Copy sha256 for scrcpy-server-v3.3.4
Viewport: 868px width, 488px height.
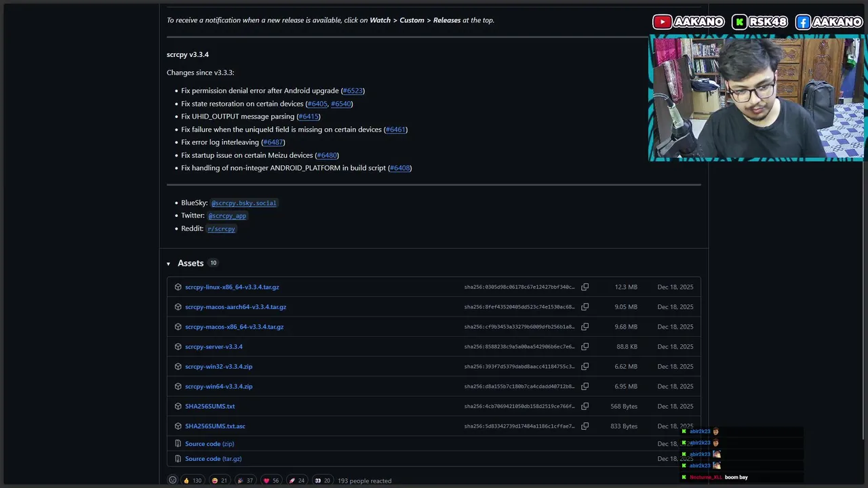pos(585,346)
